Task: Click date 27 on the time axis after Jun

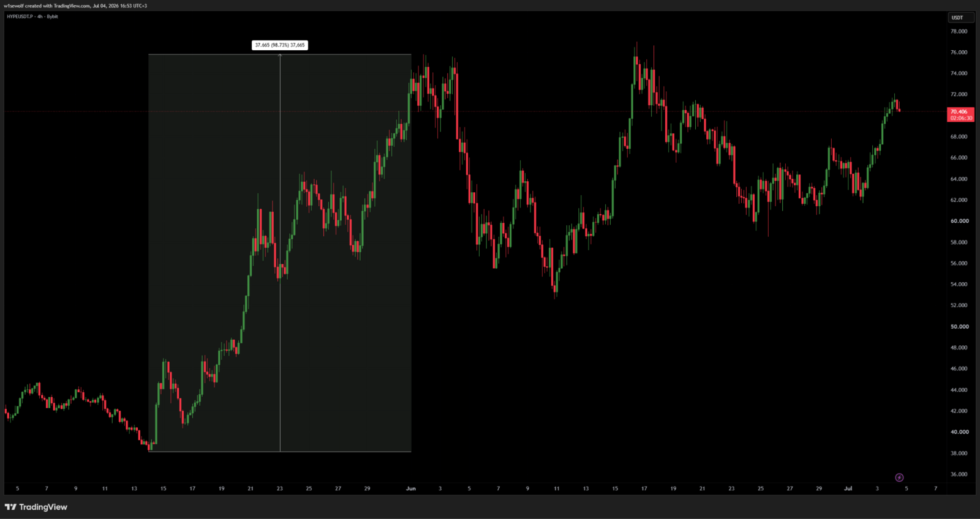Action: coord(790,488)
